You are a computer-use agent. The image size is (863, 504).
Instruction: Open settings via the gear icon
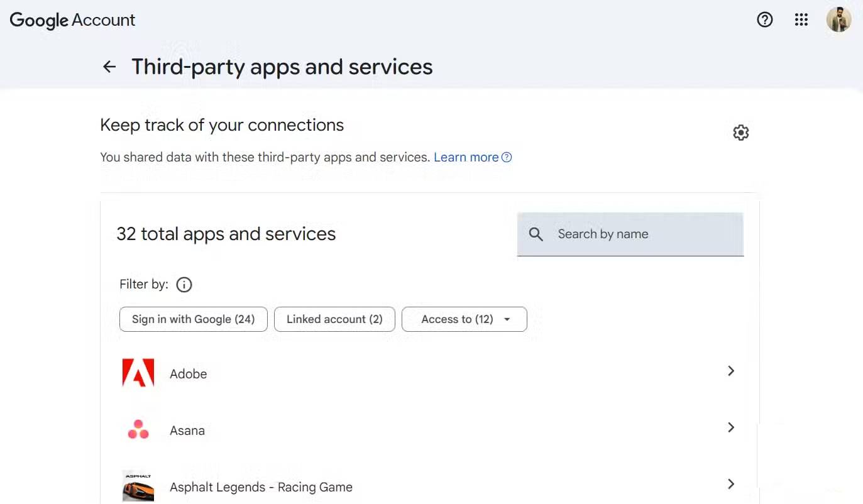(x=740, y=132)
